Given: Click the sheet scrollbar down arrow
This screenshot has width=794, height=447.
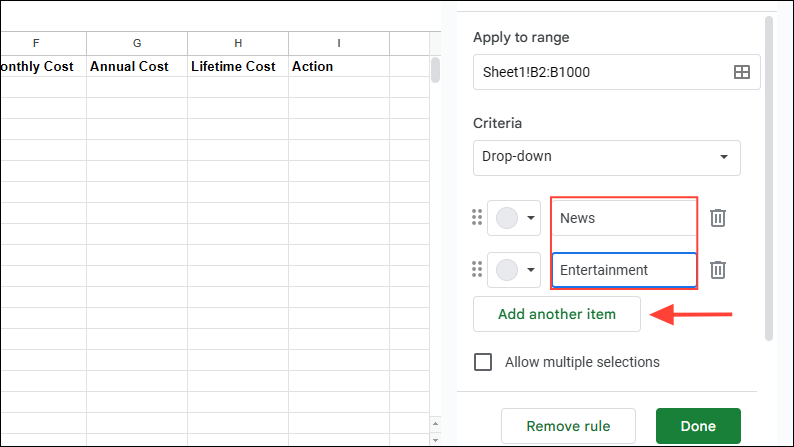Looking at the screenshot, I should [435, 440].
